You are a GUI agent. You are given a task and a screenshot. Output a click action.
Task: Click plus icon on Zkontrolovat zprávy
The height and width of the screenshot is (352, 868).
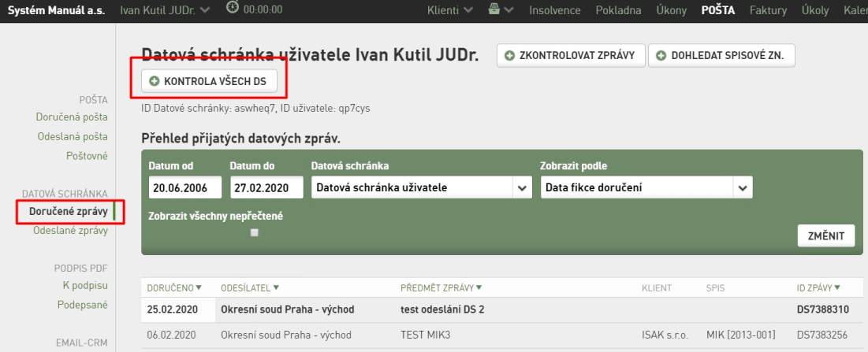coord(510,55)
